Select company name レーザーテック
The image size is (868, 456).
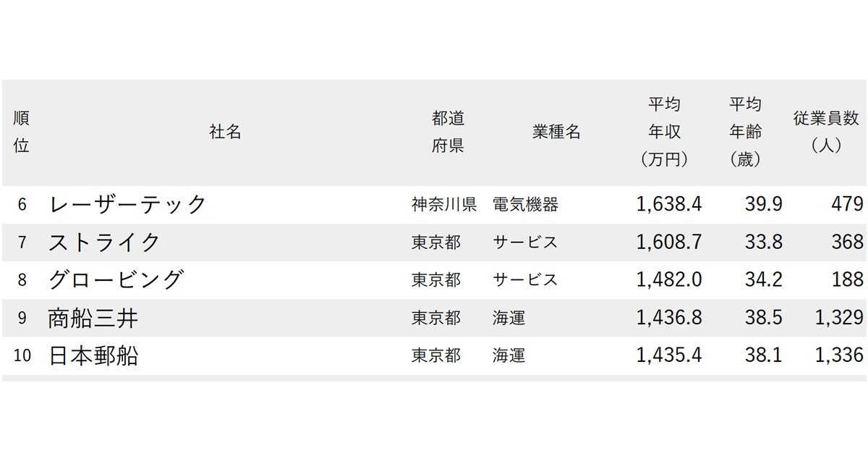tap(128, 204)
